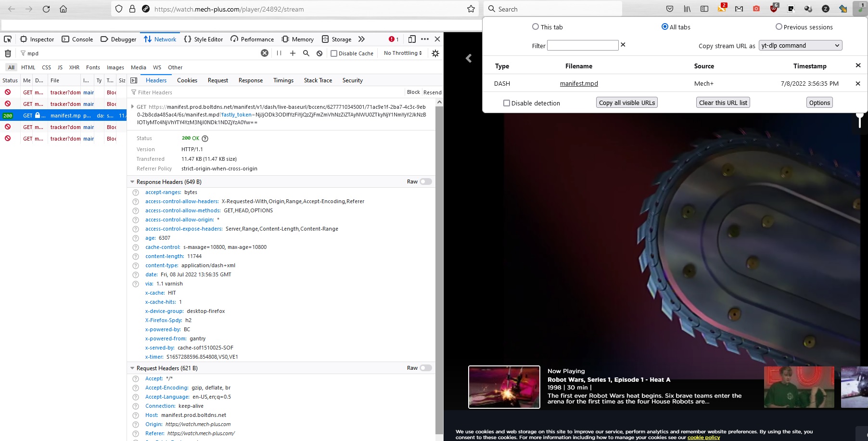Check the Disable detection checkbox
Viewport: 868px width, 441px height.
click(x=507, y=103)
